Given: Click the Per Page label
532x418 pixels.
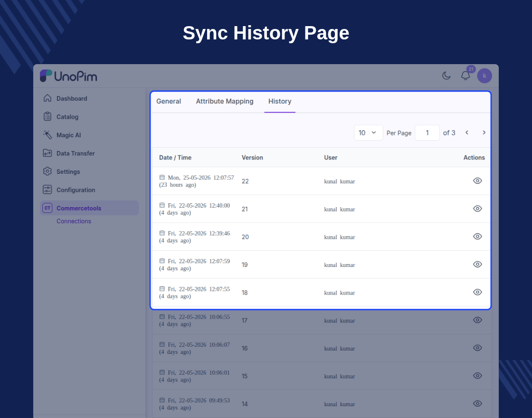Looking at the screenshot, I should click(x=399, y=133).
